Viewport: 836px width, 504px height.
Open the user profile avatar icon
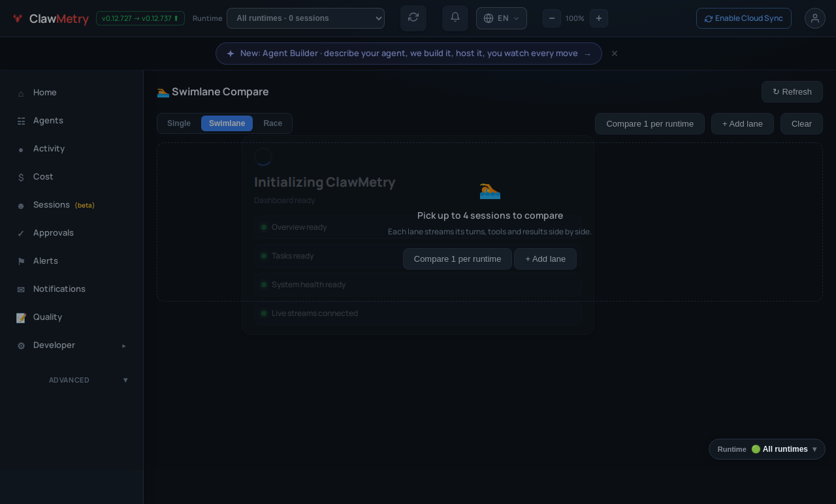pos(815,18)
